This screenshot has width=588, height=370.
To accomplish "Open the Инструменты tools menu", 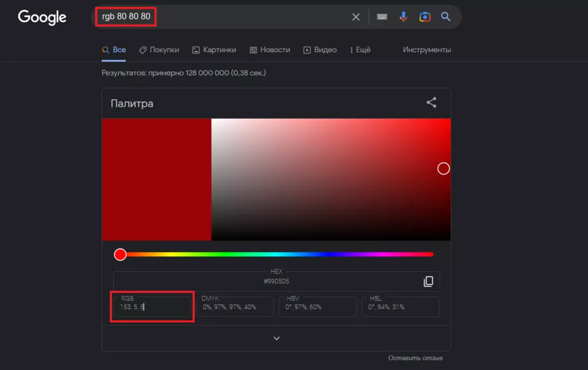I will tap(427, 50).
